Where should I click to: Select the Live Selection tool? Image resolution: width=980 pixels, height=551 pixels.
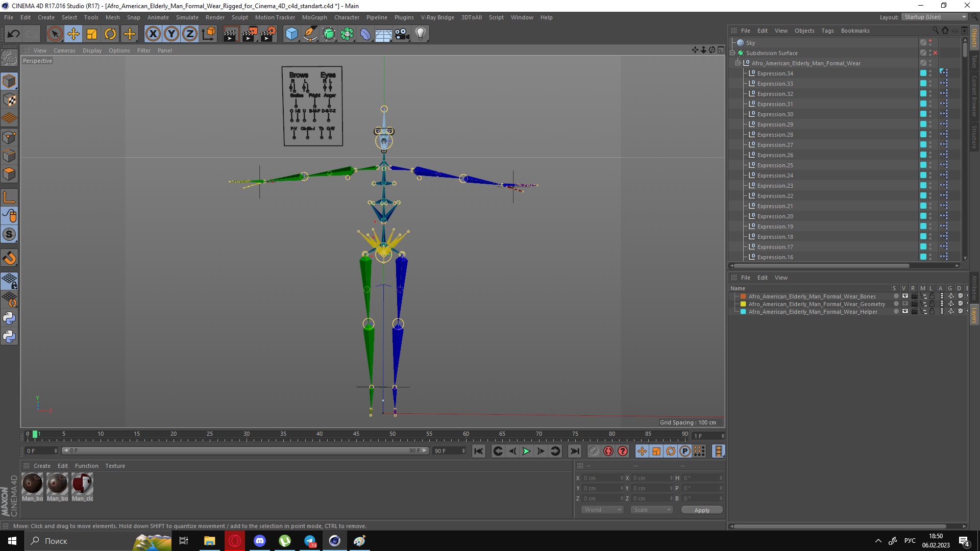[x=55, y=34]
